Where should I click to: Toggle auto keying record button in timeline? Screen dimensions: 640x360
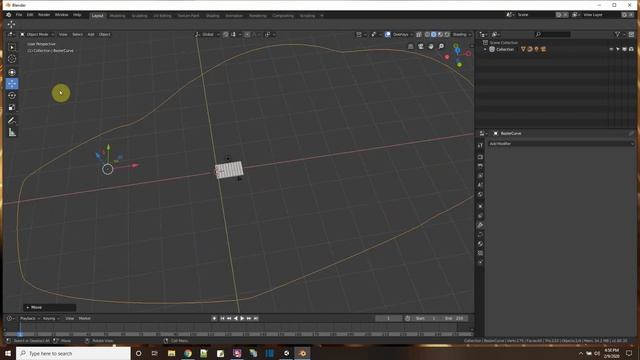(214, 318)
